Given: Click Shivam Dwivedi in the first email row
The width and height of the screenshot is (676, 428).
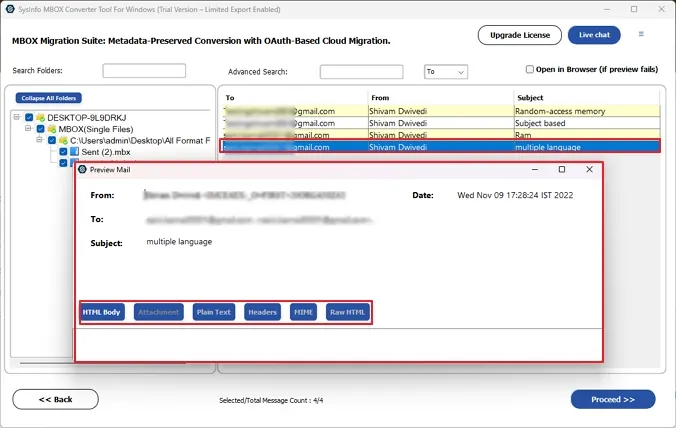Looking at the screenshot, I should [398, 111].
